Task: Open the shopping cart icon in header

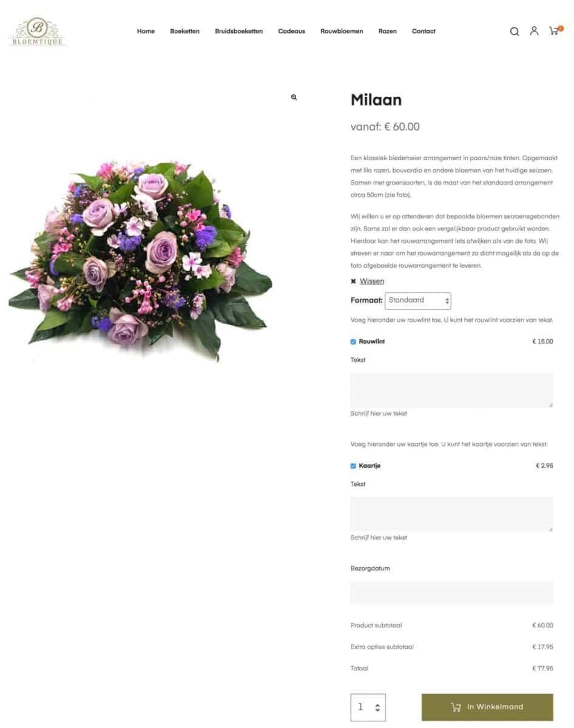Action: coord(555,30)
